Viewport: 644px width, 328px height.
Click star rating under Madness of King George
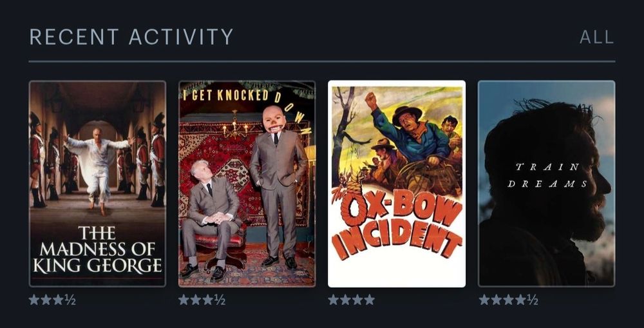click(x=52, y=300)
